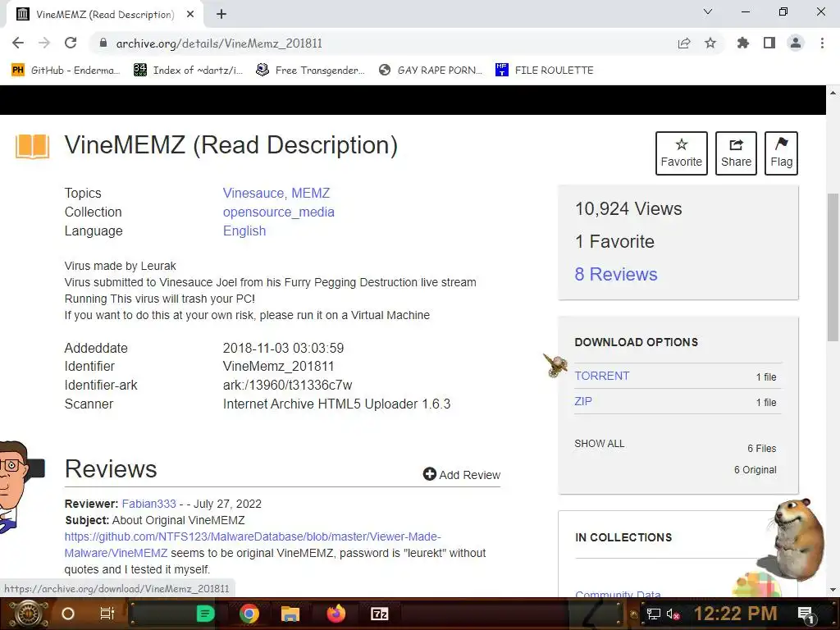Viewport: 840px width, 630px height.
Task: Click the Favorite button
Action: coord(682,153)
